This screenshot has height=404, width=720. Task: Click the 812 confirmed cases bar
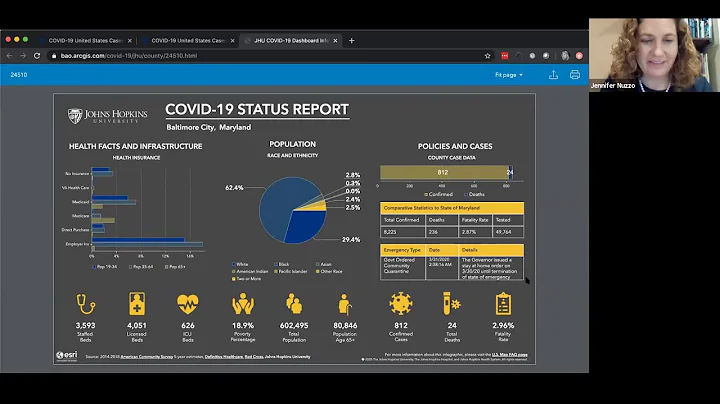[x=444, y=172]
